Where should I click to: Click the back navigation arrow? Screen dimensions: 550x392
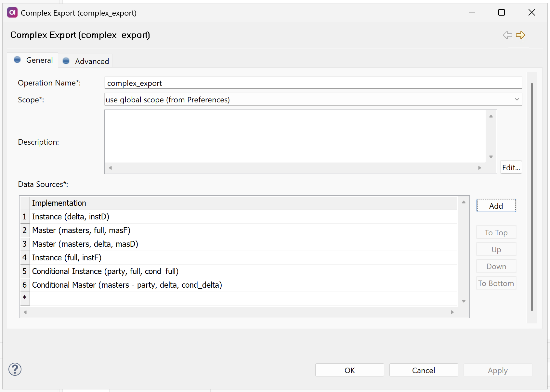tap(507, 35)
